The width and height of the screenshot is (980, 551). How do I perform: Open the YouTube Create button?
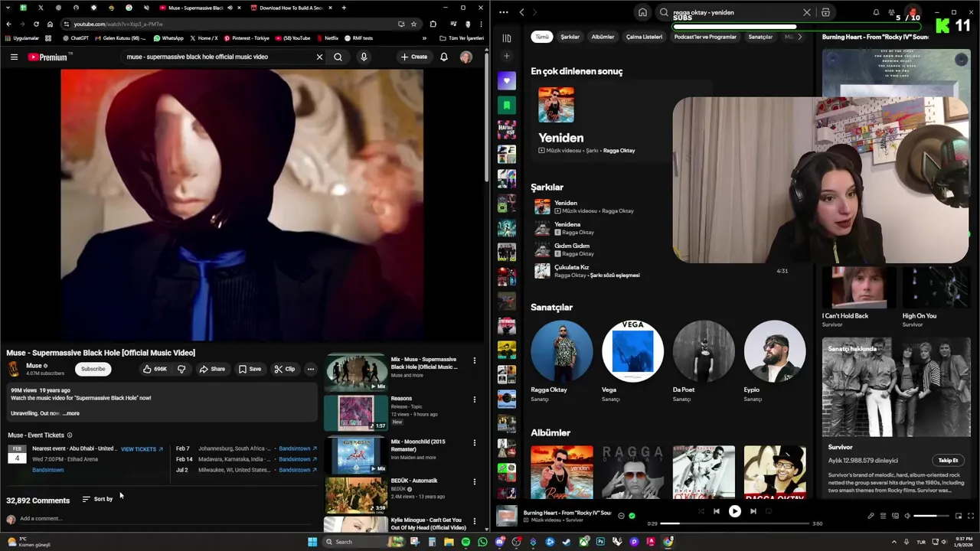point(413,57)
